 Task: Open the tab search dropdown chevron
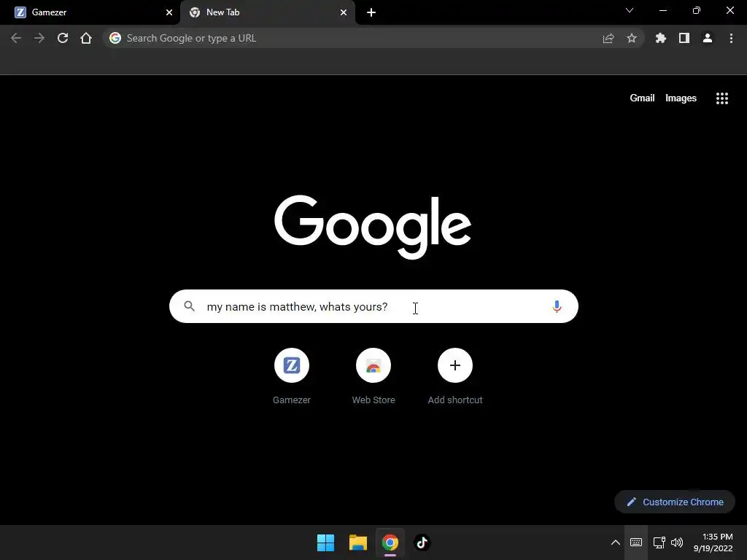(630, 10)
